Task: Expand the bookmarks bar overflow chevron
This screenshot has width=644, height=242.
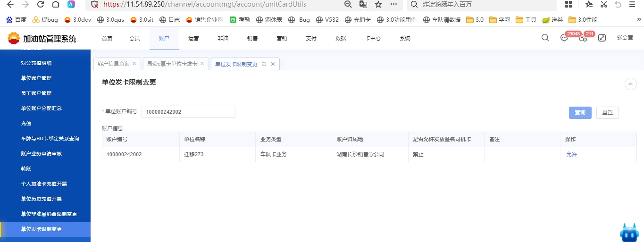Action: [x=639, y=19]
